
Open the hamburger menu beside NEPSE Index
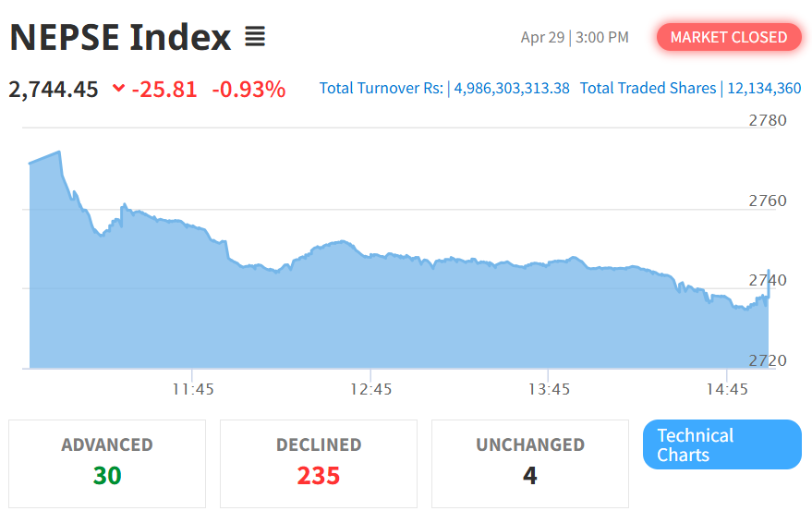coord(255,37)
